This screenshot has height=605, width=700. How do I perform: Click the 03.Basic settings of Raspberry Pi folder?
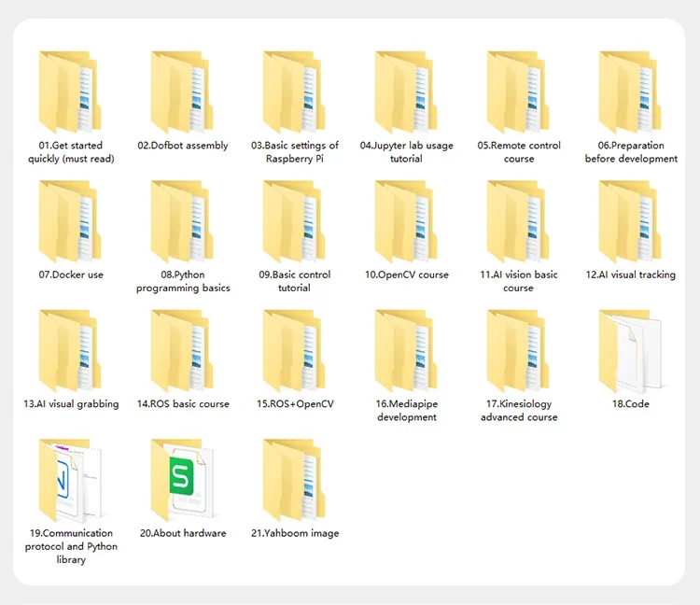click(x=294, y=92)
